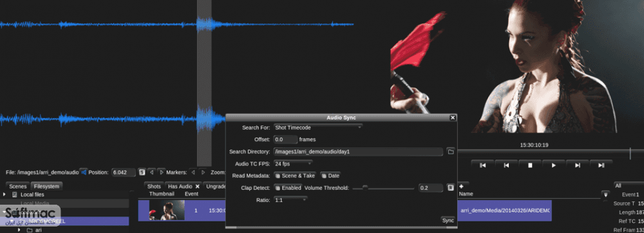Add a new tab with the plus icon
644x233 pixels.
click(x=461, y=186)
